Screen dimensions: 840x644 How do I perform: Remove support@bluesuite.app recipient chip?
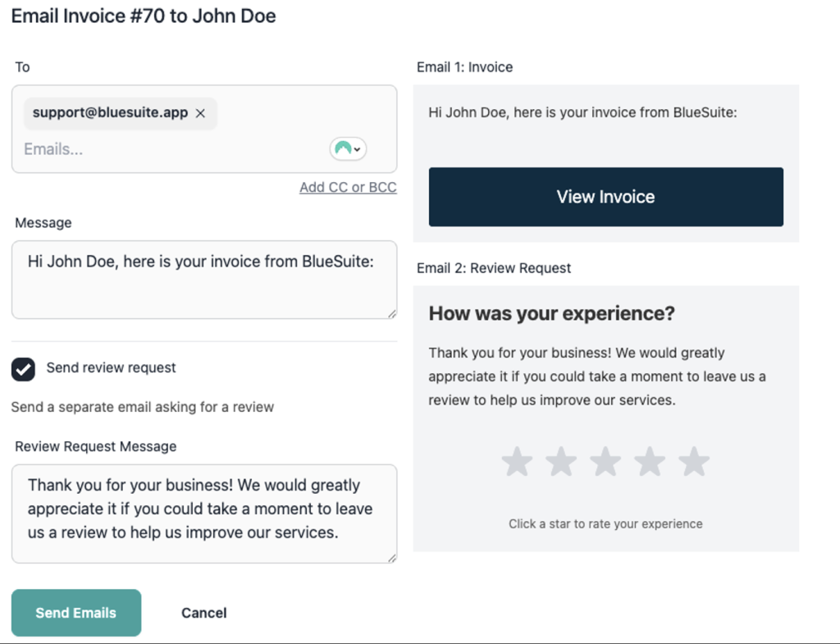pos(200,113)
